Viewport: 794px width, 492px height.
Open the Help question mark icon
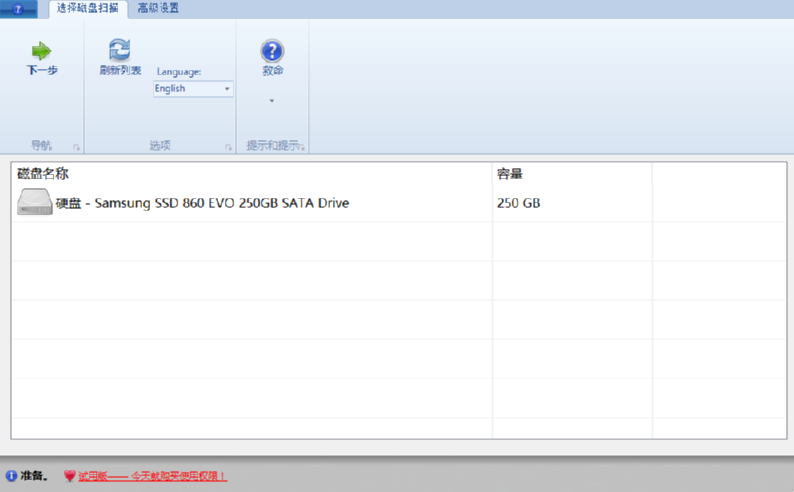[x=272, y=51]
